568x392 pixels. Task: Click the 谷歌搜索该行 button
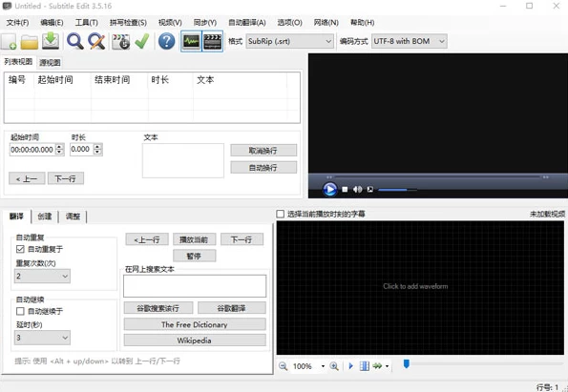(x=158, y=308)
